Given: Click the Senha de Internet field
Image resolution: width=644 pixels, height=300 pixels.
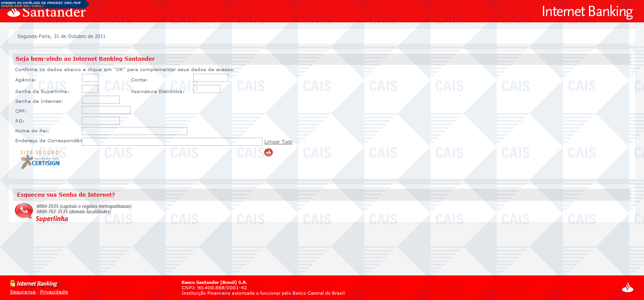Looking at the screenshot, I should point(101,100).
